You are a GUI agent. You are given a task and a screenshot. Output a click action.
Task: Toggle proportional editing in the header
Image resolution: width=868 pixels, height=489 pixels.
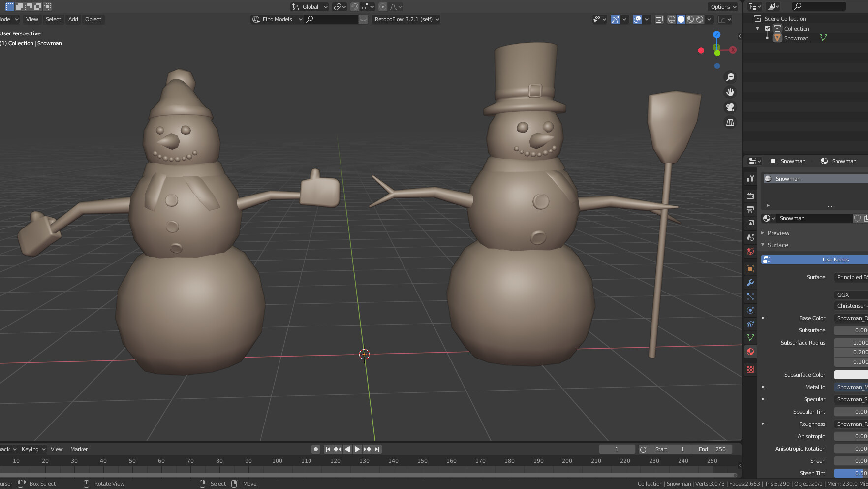[x=383, y=7]
